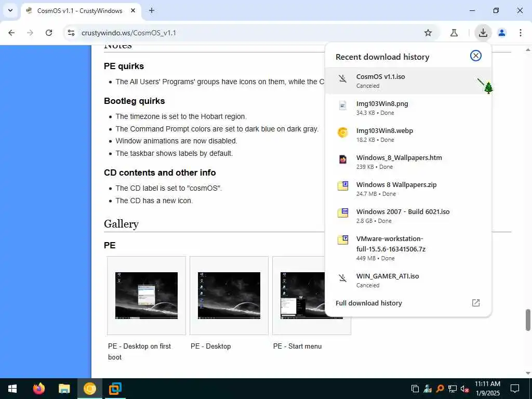Click zip icon of Windows 8 Wallpapers
The height and width of the screenshot is (399, 532).
tap(343, 186)
